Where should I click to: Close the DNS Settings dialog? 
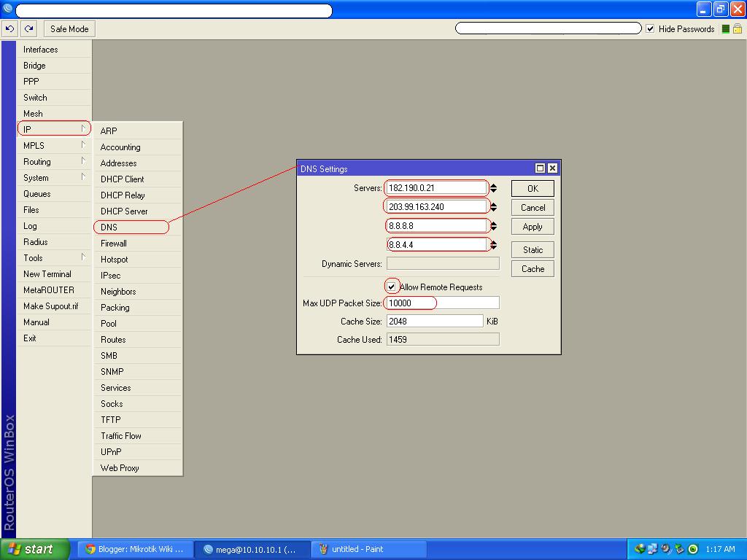point(552,168)
